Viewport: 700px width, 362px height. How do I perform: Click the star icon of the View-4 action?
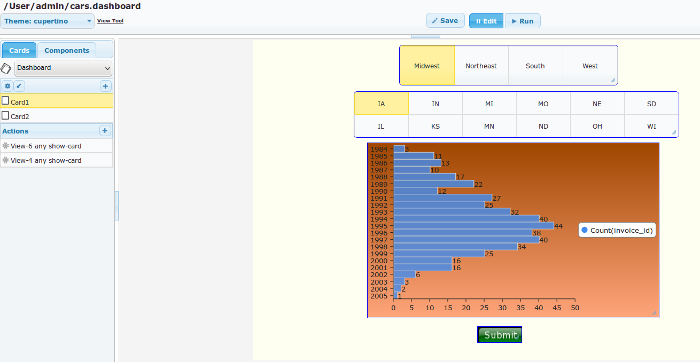point(5,160)
